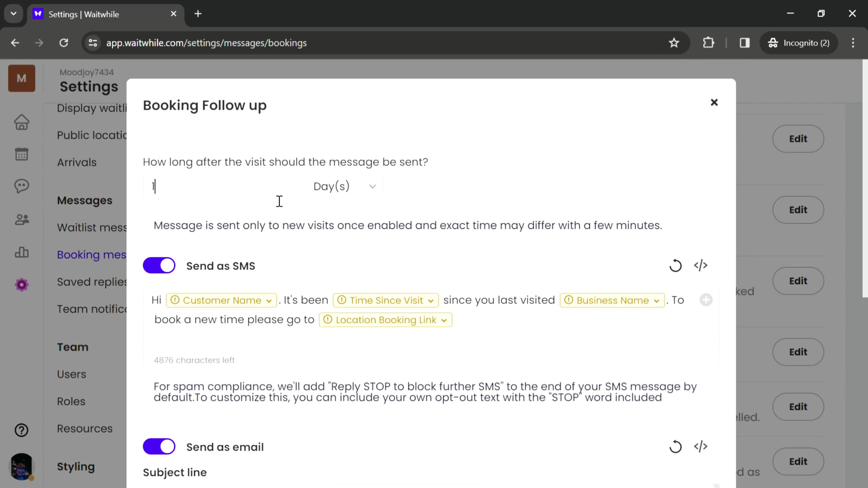This screenshot has height=488, width=868.
Task: Open Users settings item
Action: (x=71, y=374)
